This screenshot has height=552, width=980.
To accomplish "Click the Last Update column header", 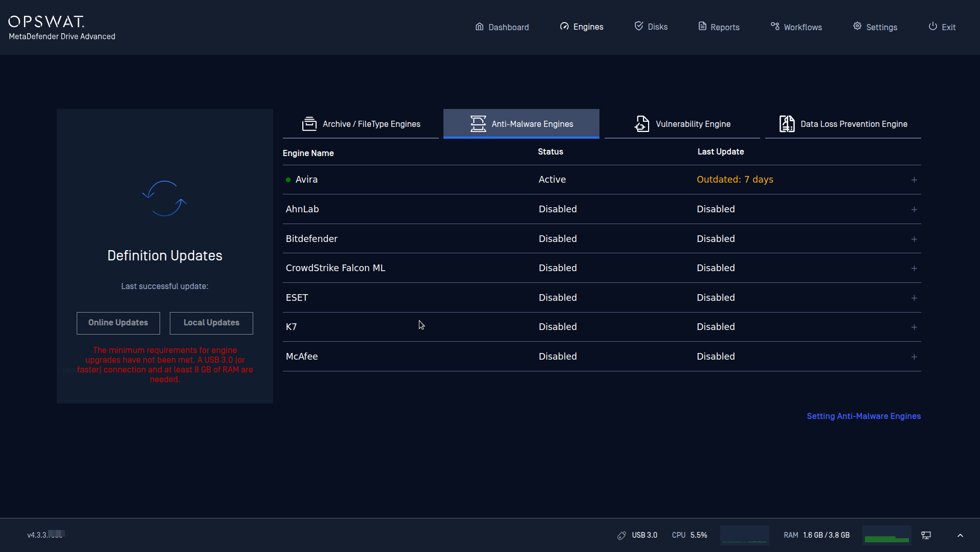I will (721, 151).
